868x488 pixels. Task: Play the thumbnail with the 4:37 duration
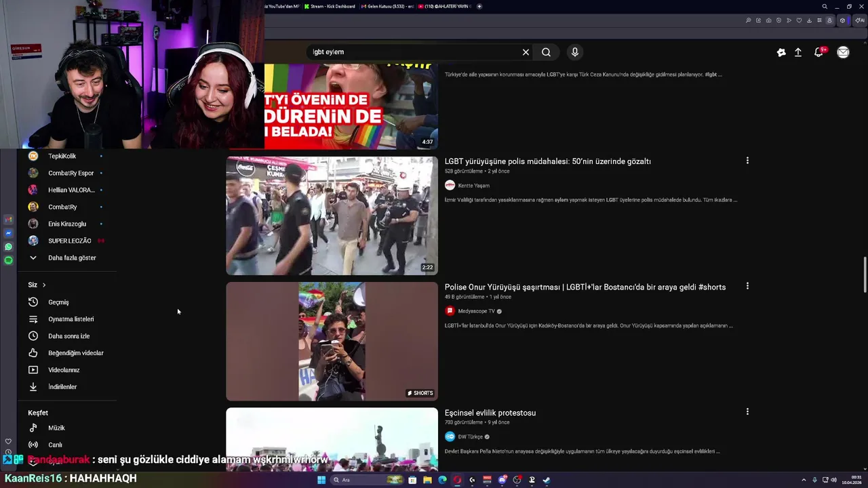tap(351, 106)
